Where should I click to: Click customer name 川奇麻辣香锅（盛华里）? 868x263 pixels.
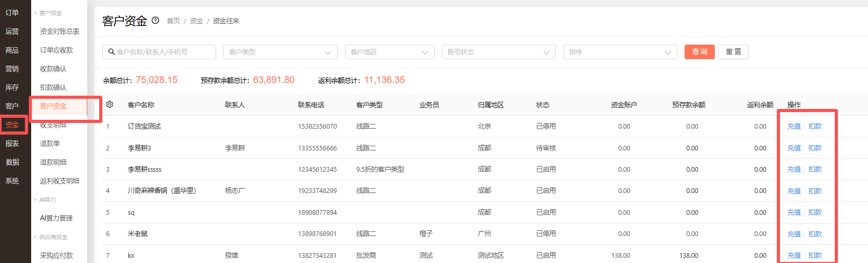pos(162,191)
